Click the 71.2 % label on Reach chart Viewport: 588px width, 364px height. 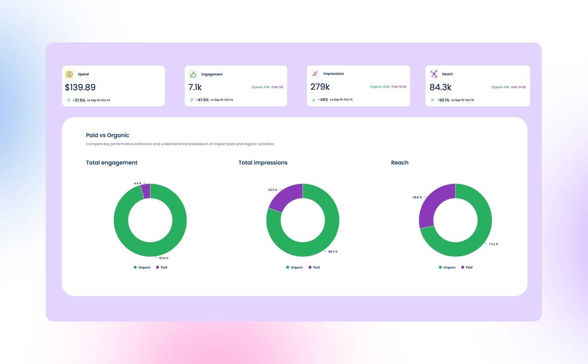pos(493,244)
